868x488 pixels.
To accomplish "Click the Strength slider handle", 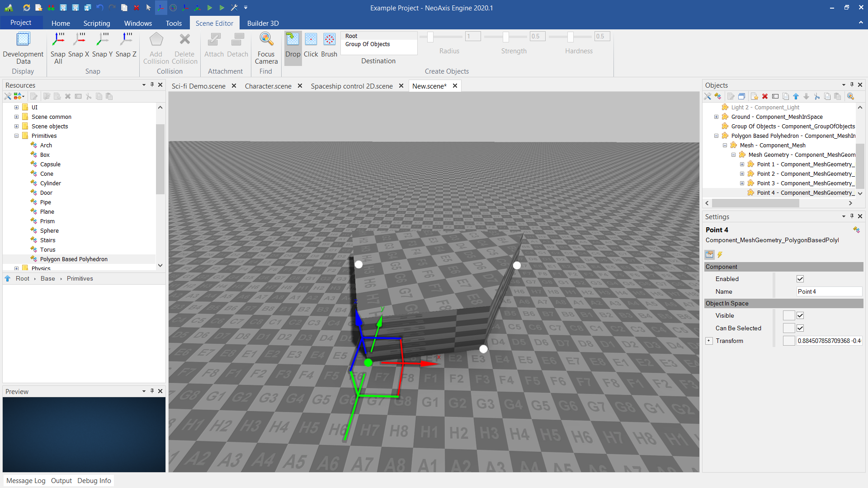I will tap(506, 37).
